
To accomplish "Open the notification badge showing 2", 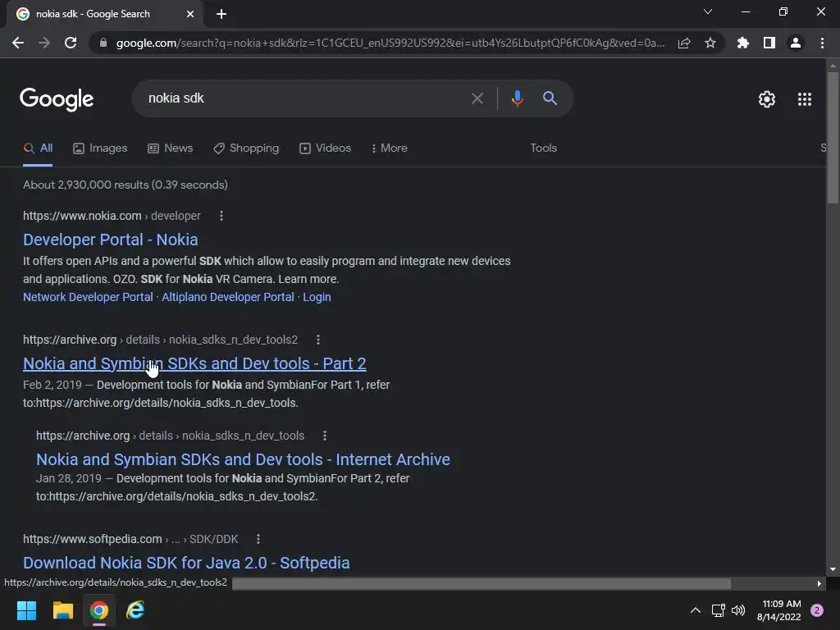I will [817, 610].
